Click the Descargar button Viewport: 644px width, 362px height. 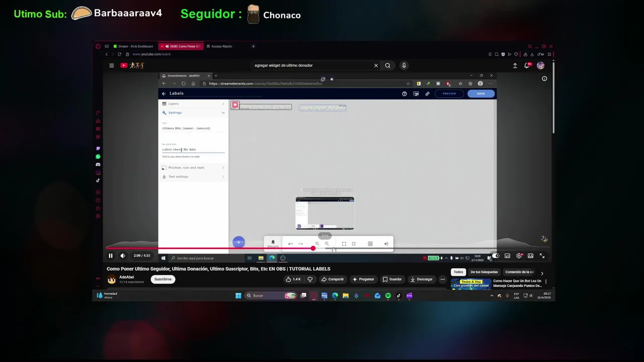(x=421, y=280)
